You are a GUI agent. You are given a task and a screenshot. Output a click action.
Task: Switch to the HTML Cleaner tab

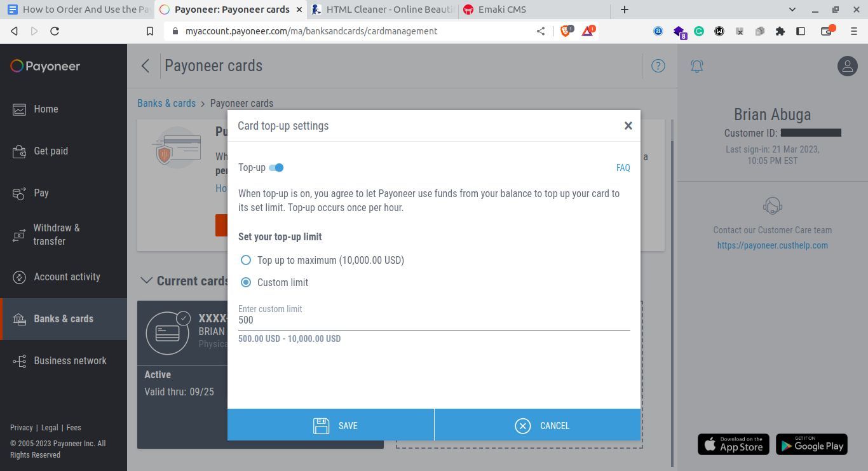(x=381, y=9)
